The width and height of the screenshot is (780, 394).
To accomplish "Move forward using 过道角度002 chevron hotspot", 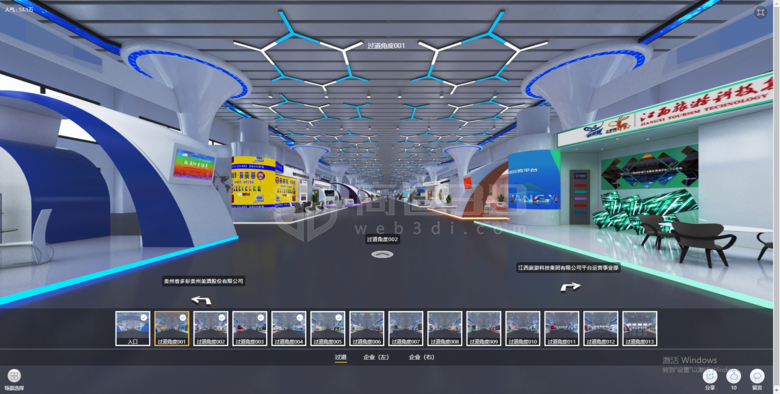I will (382, 254).
